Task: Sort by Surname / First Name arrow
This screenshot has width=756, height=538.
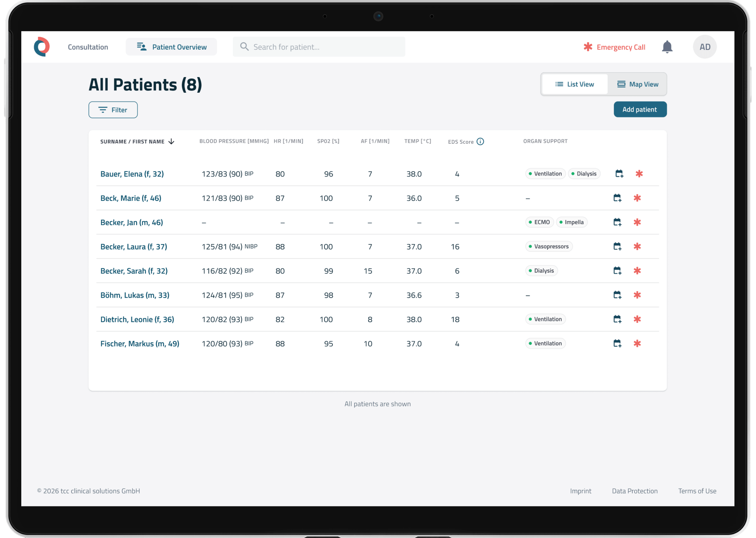Action: [x=171, y=141]
